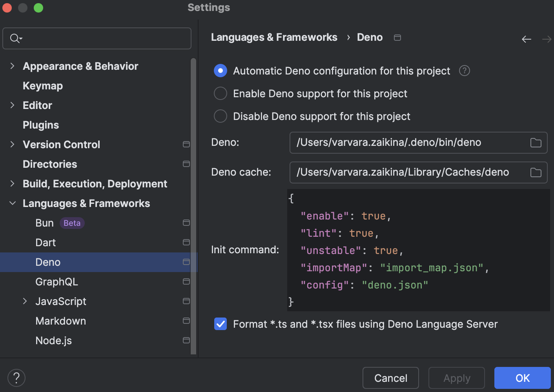Collapse the Languages & Frameworks section
This screenshot has width=554, height=392.
pyautogui.click(x=12, y=203)
